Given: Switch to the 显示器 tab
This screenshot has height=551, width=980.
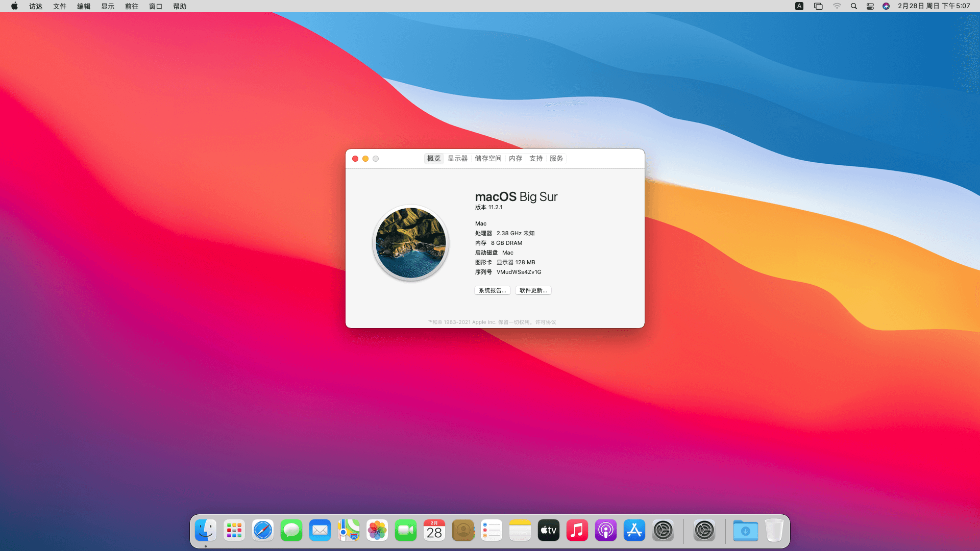Looking at the screenshot, I should [458, 159].
